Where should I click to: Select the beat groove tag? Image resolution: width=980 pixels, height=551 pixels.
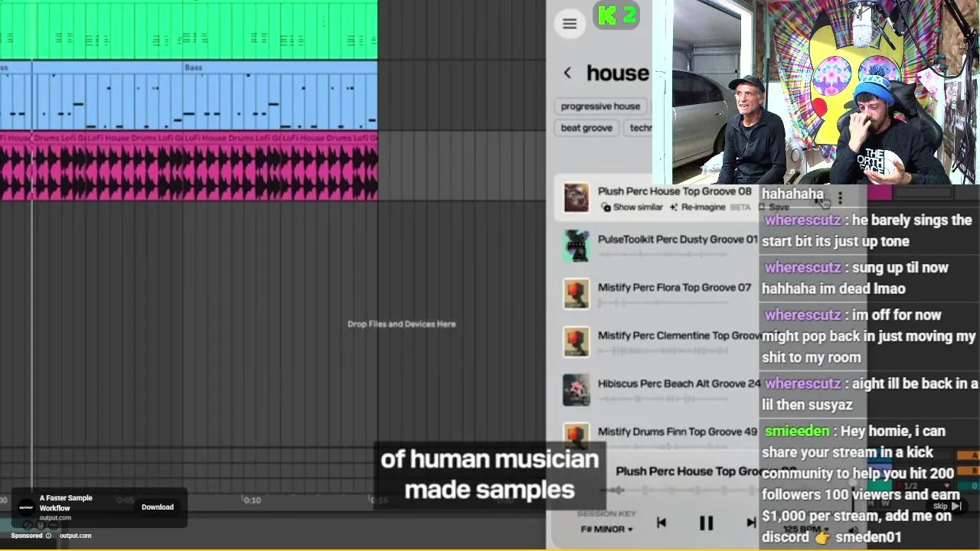tap(586, 128)
